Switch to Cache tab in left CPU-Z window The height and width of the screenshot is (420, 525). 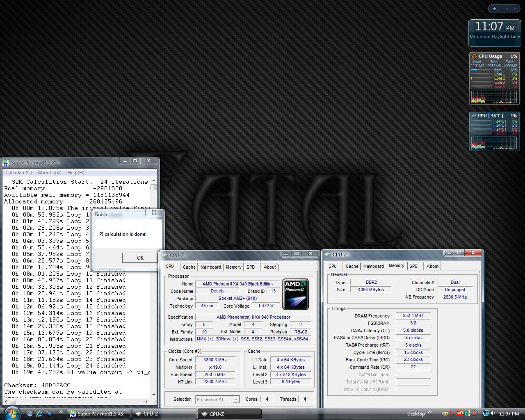point(189,267)
